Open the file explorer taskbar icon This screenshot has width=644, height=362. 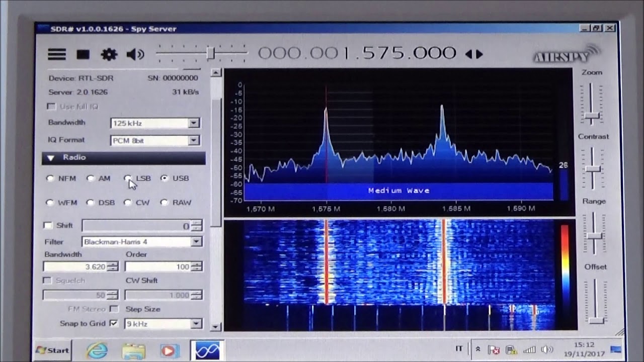click(x=133, y=350)
